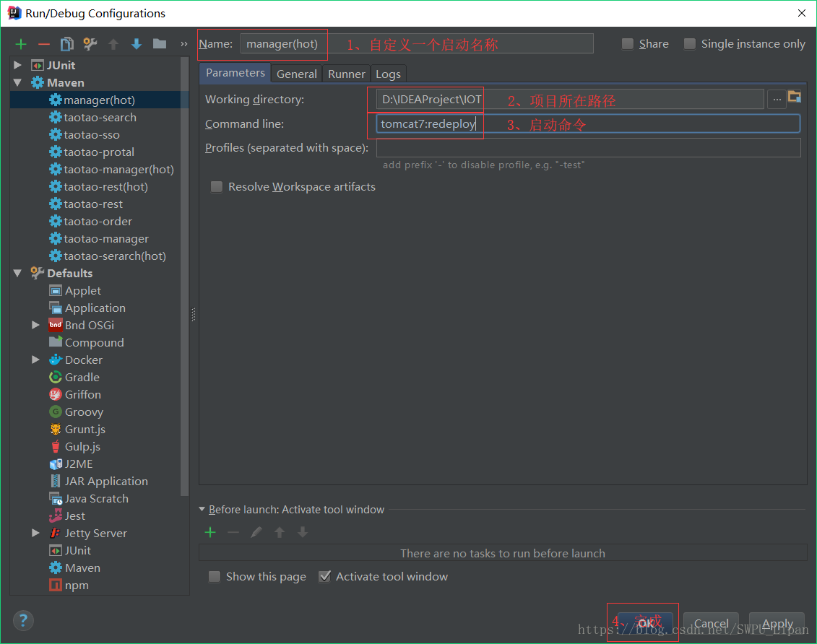The image size is (817, 644).
Task: Select the taotao-search configuration
Action: [100, 117]
